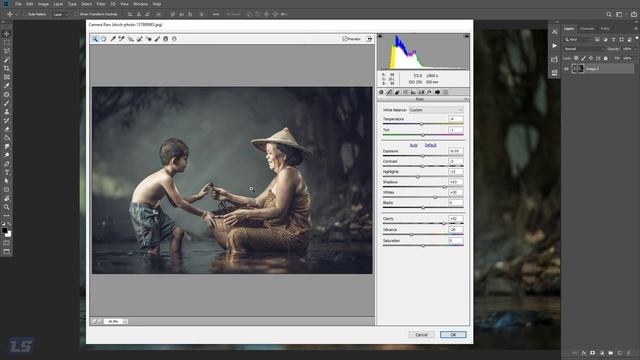This screenshot has height=360, width=640.
Task: Toggle lock all for the layer
Action: 606,58
